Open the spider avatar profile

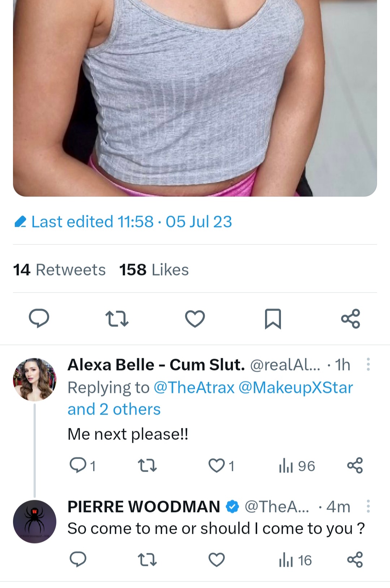pos(35,522)
